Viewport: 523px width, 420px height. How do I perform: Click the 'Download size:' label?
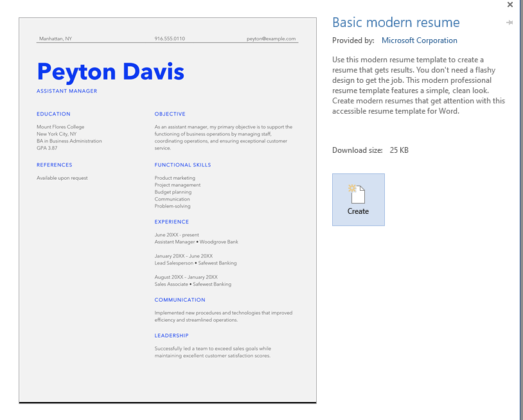coord(357,150)
